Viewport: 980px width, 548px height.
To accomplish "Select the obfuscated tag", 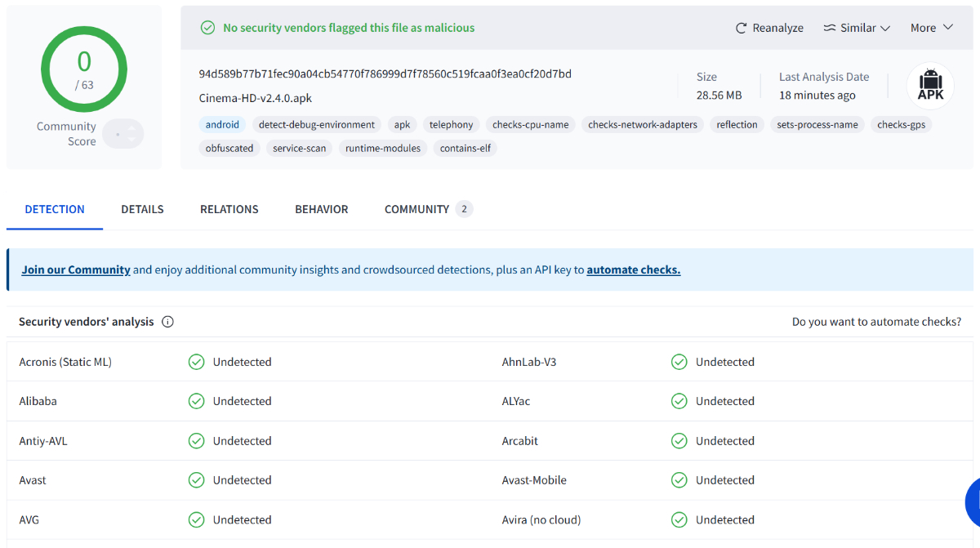I will [x=229, y=149].
